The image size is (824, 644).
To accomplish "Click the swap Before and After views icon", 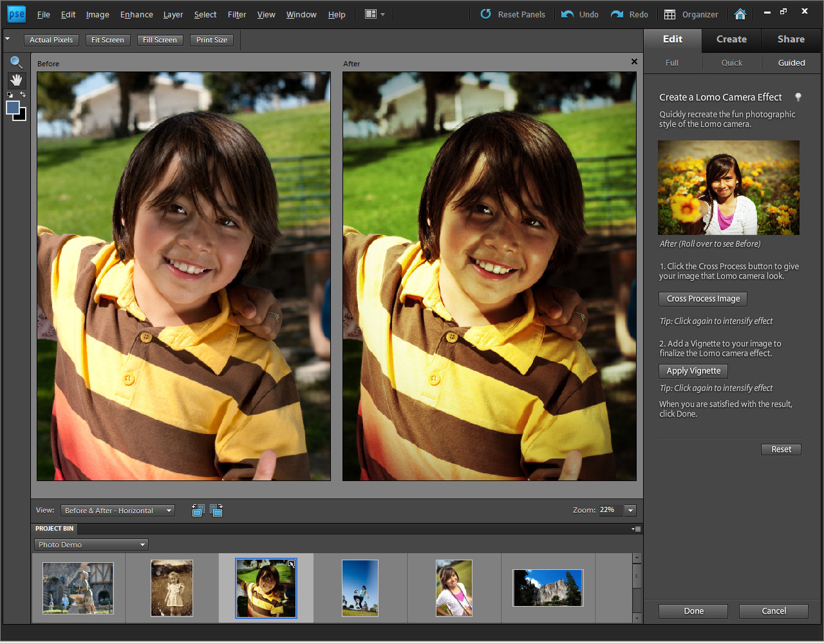I will tap(198, 510).
